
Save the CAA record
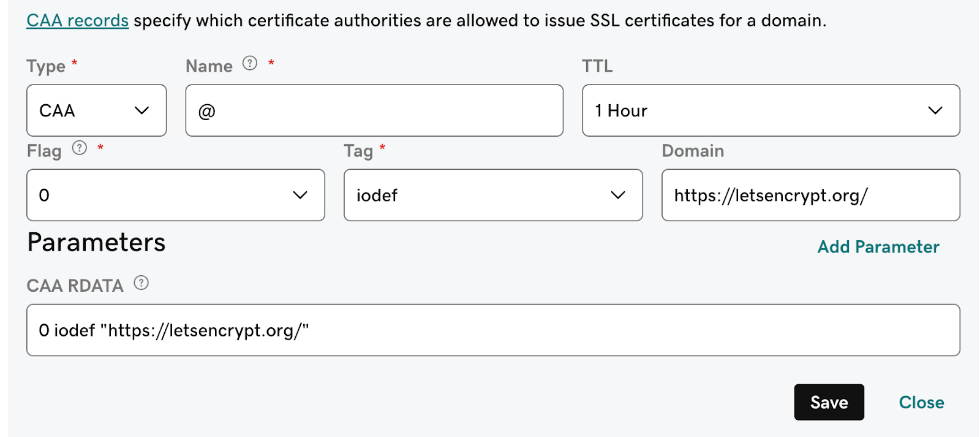point(829,402)
